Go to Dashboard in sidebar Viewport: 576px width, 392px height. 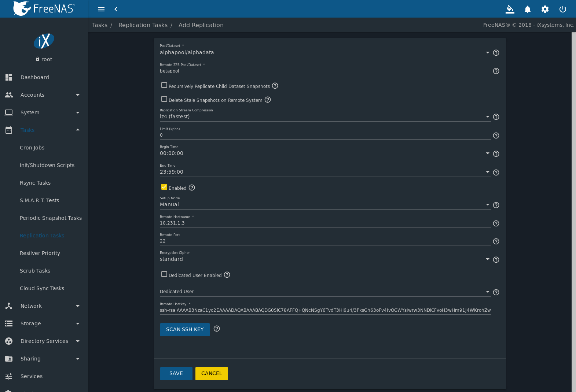pyautogui.click(x=44, y=77)
